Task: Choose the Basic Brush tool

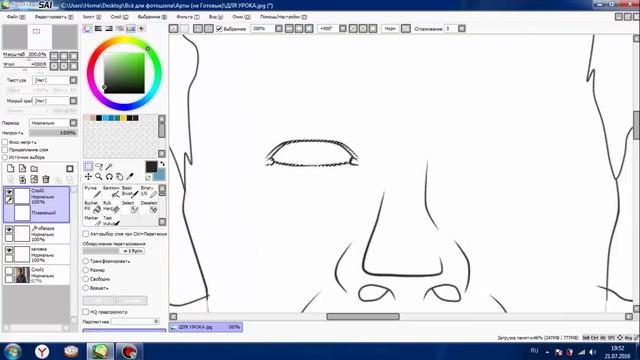Action: 130,191
